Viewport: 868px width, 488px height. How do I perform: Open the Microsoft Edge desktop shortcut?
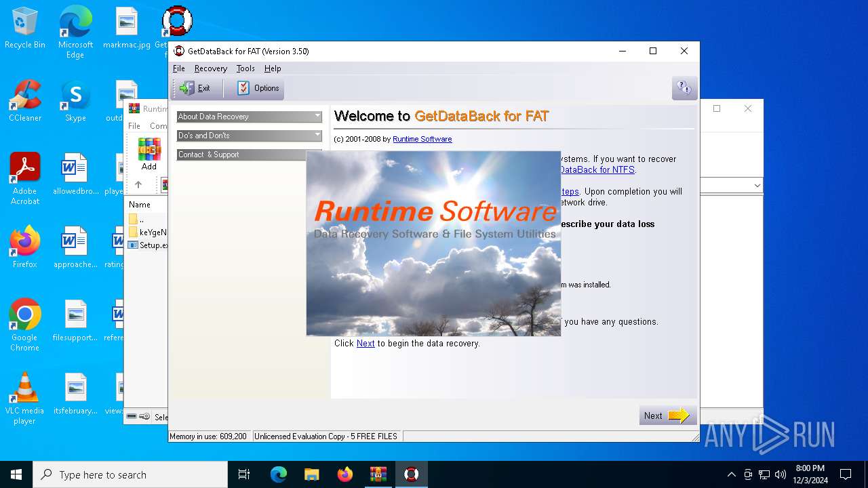point(75,33)
